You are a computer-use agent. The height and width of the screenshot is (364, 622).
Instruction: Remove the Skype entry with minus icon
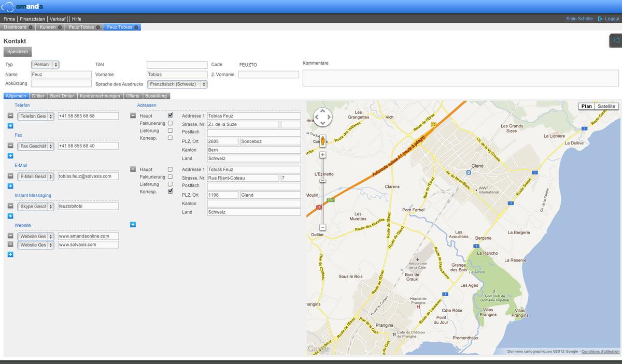pos(10,206)
